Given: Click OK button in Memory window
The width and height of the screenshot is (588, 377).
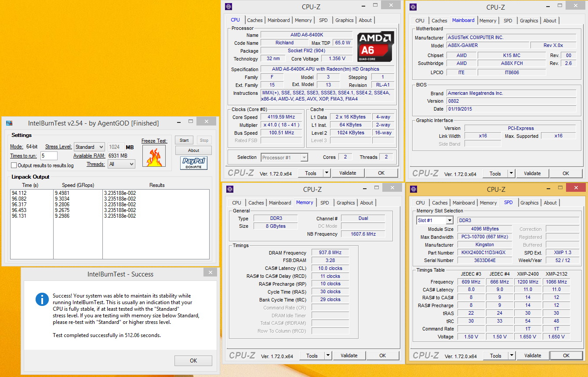Looking at the screenshot, I should (383, 355).
